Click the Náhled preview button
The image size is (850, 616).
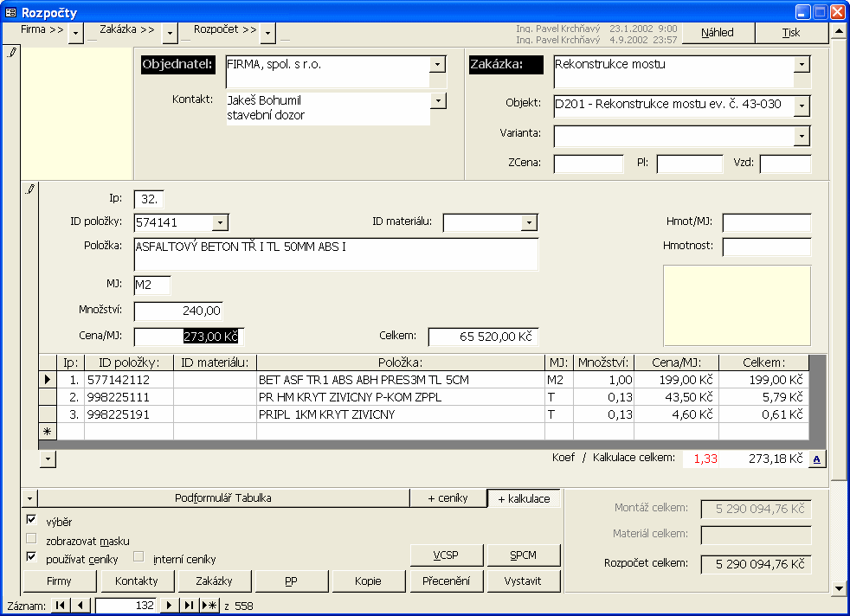(x=718, y=33)
